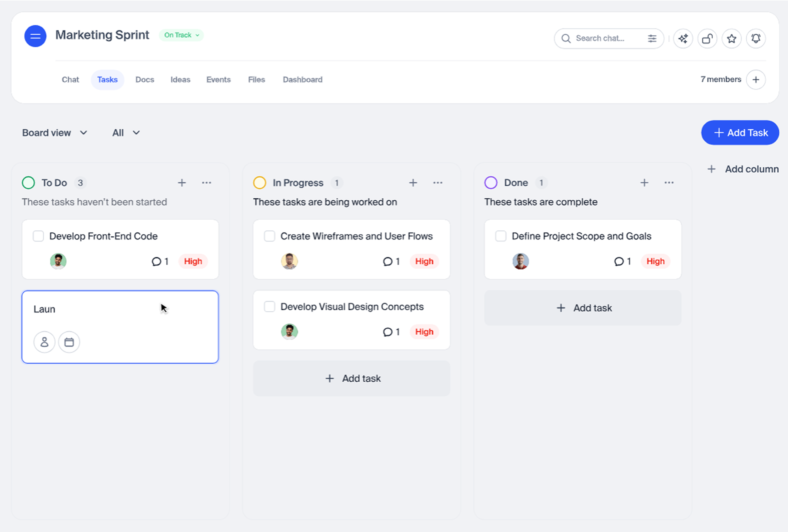The width and height of the screenshot is (788, 532).
Task: Open comments on Develop Visual Design Concepts
Action: pos(391,332)
